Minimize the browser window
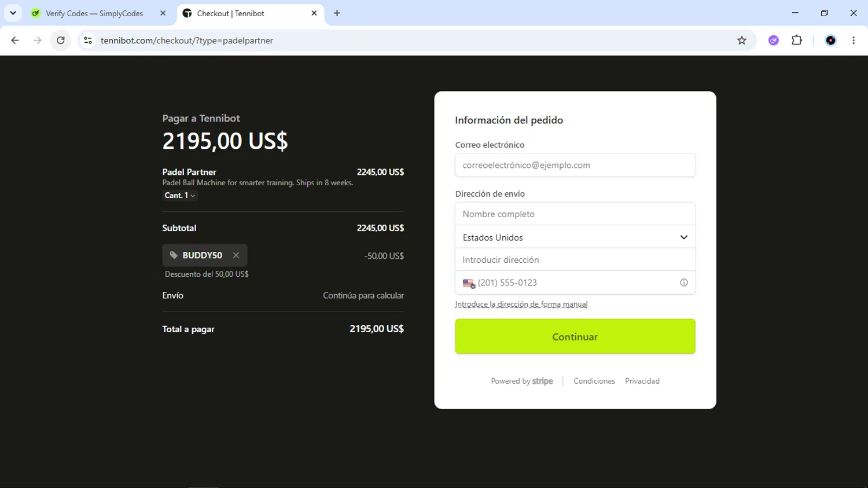 [x=795, y=13]
